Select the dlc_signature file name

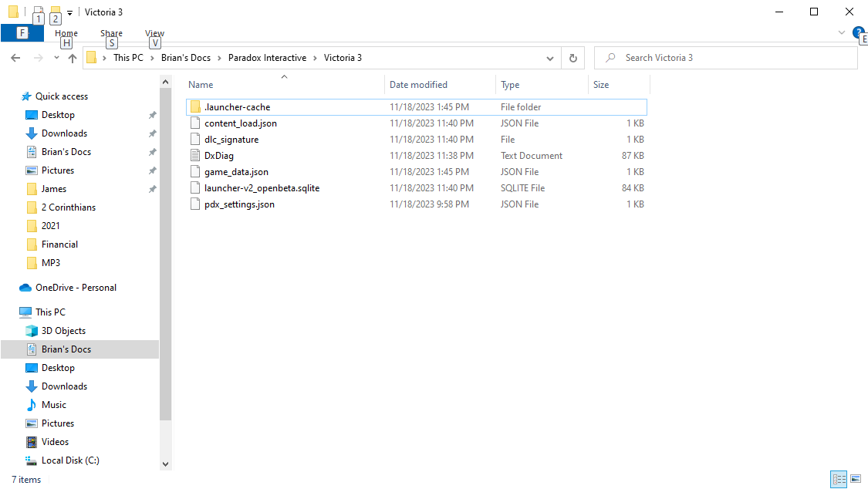point(231,140)
